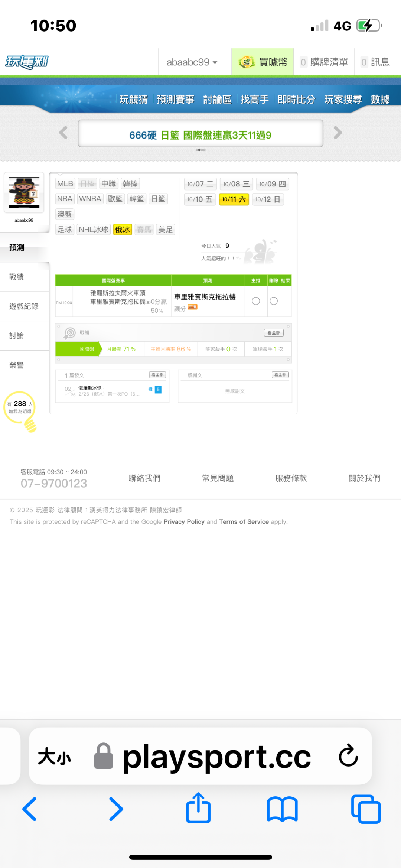Open 數據 menu item
401x868 pixels.
click(x=380, y=100)
